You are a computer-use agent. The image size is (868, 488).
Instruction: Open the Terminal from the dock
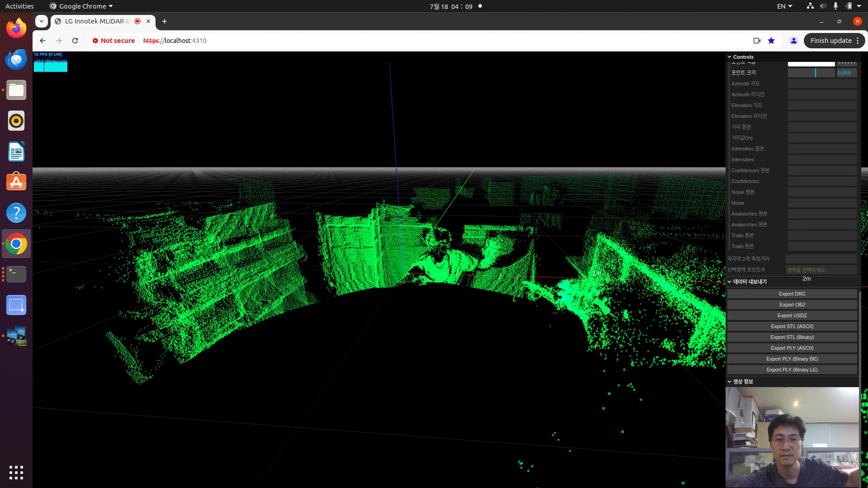[x=16, y=274]
